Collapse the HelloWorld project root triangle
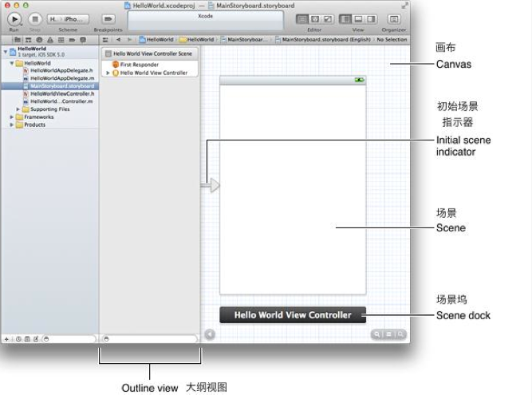This screenshot has width=532, height=403. [6, 52]
